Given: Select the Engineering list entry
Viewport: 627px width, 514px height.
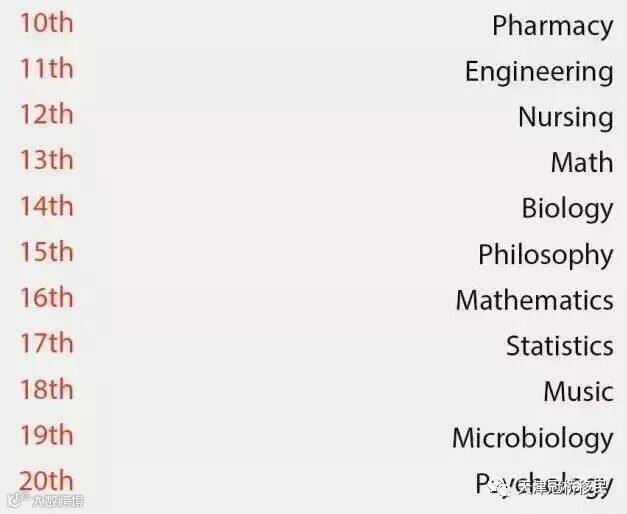Looking at the screenshot, I should point(538,72).
